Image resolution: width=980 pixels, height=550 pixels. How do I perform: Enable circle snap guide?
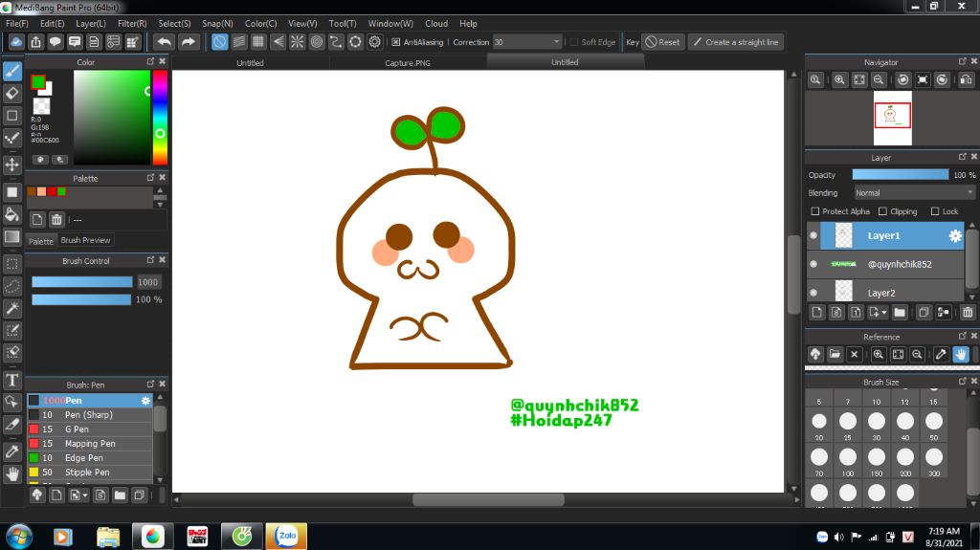tap(316, 42)
